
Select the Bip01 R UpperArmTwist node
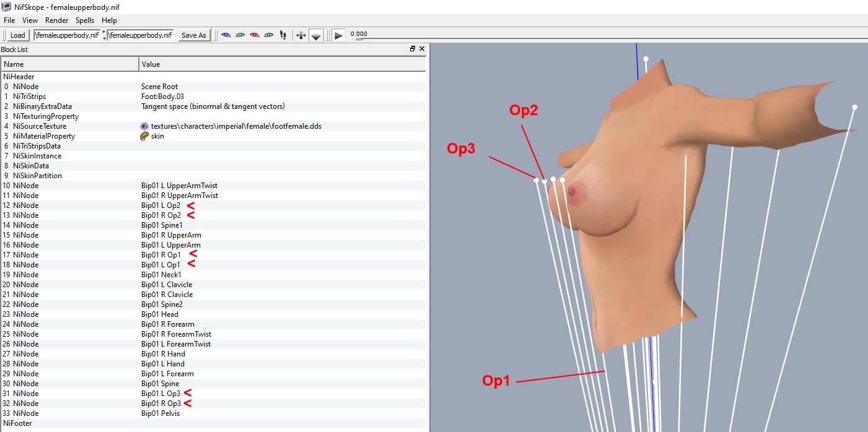point(213,196)
